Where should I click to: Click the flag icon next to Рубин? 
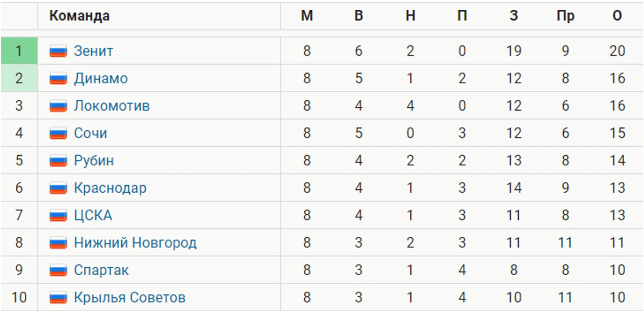58,161
